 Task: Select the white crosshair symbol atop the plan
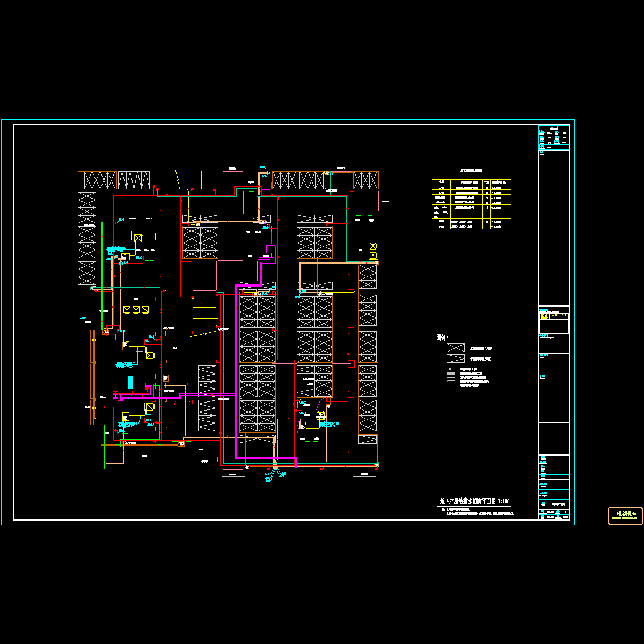point(201,180)
